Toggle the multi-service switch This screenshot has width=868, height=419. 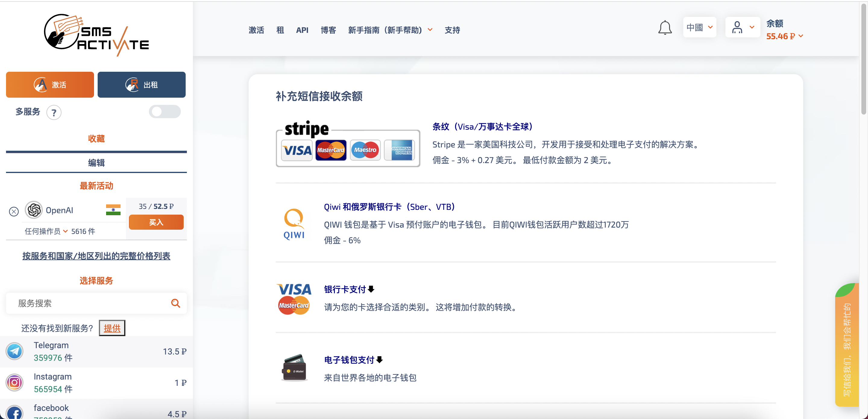pyautogui.click(x=165, y=112)
